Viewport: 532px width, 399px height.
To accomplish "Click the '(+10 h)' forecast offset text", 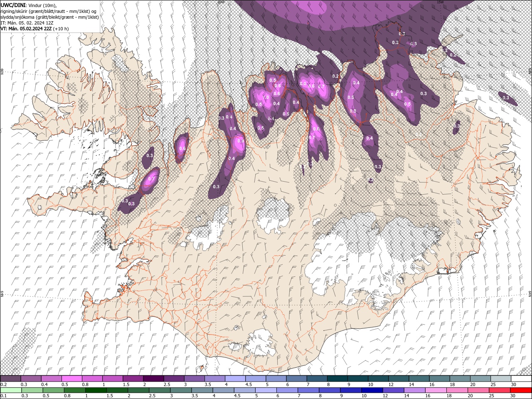I will click(x=61, y=29).
